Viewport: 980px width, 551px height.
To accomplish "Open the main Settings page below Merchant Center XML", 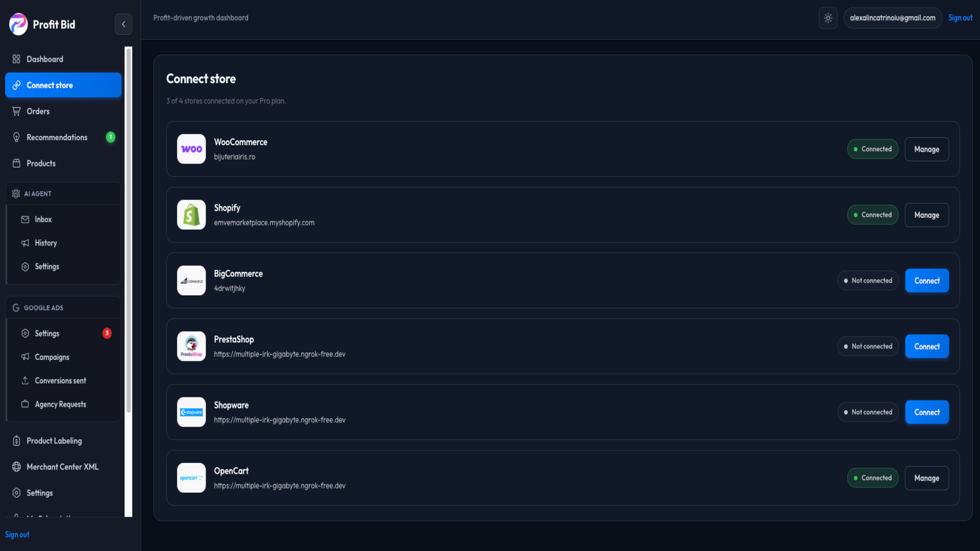I will pos(63,493).
